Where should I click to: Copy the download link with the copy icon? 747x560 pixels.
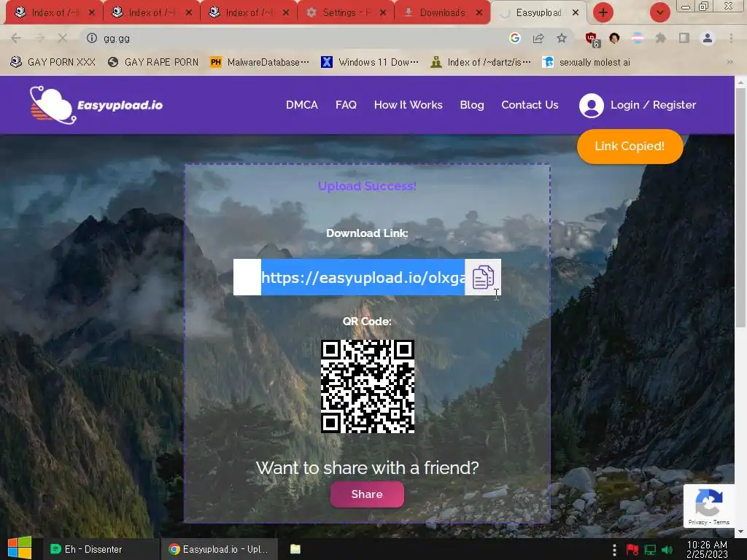[483, 277]
